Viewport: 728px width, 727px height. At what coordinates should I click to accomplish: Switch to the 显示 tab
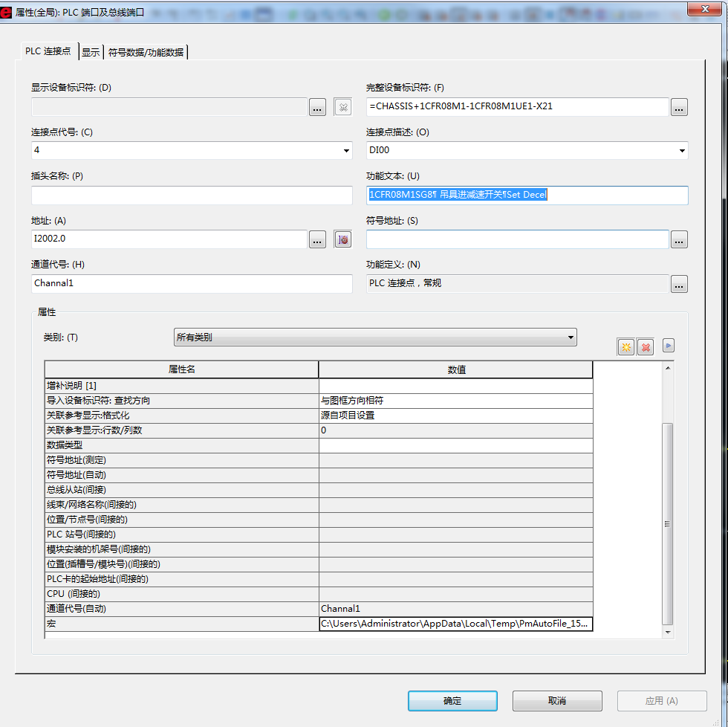91,52
